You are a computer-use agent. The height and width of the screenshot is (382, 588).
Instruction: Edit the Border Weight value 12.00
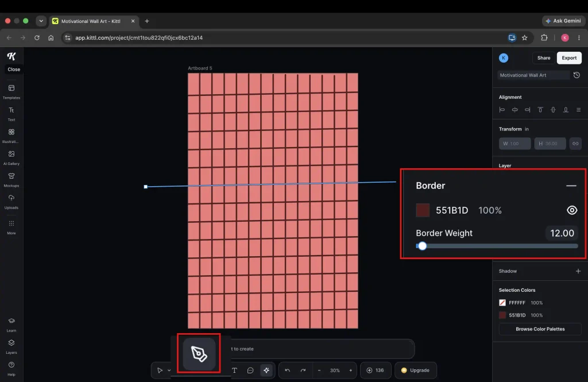[x=562, y=233]
